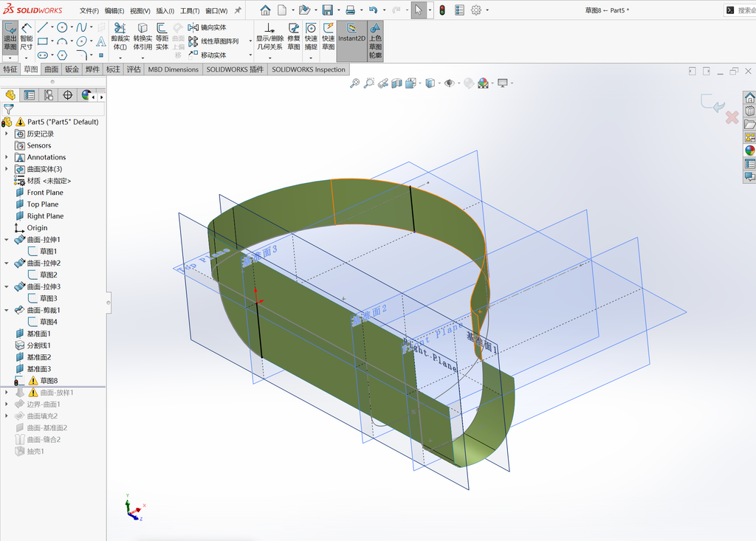Select the Sketch Fillet tool
756x541 pixels.
coord(81,55)
